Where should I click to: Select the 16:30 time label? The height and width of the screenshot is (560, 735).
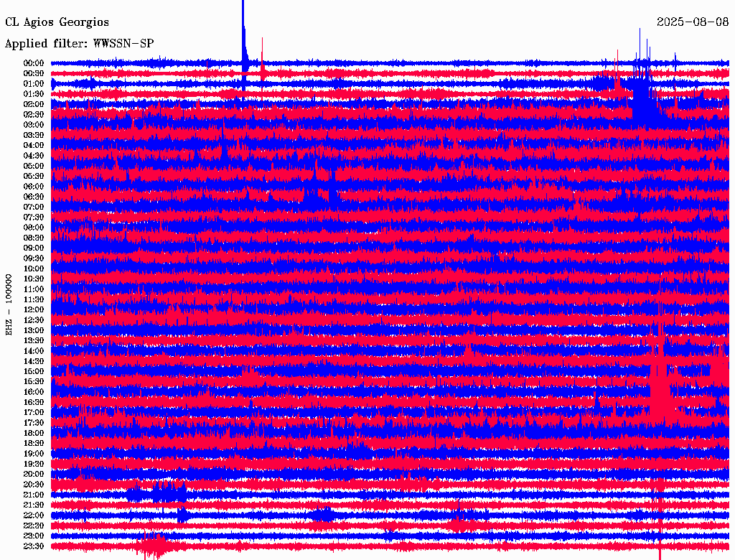[34, 402]
